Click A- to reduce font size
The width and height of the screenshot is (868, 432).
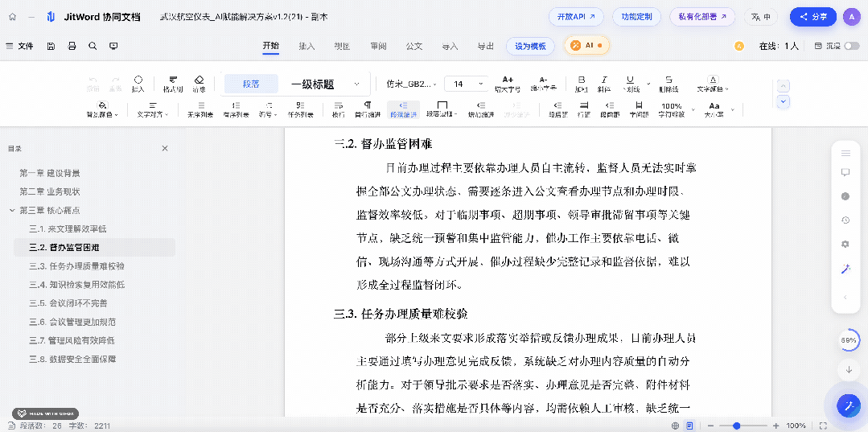coord(543,84)
